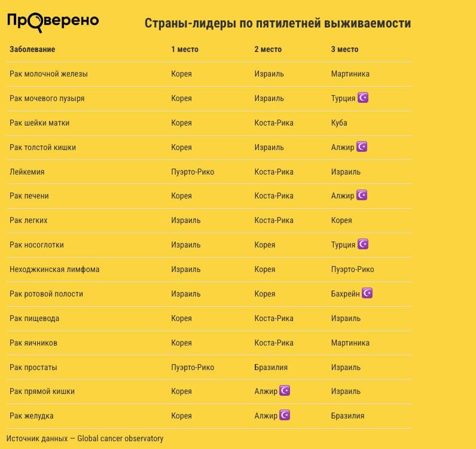Click Бразилия in the Рак простаты row
The image size is (476, 449).
tap(271, 367)
